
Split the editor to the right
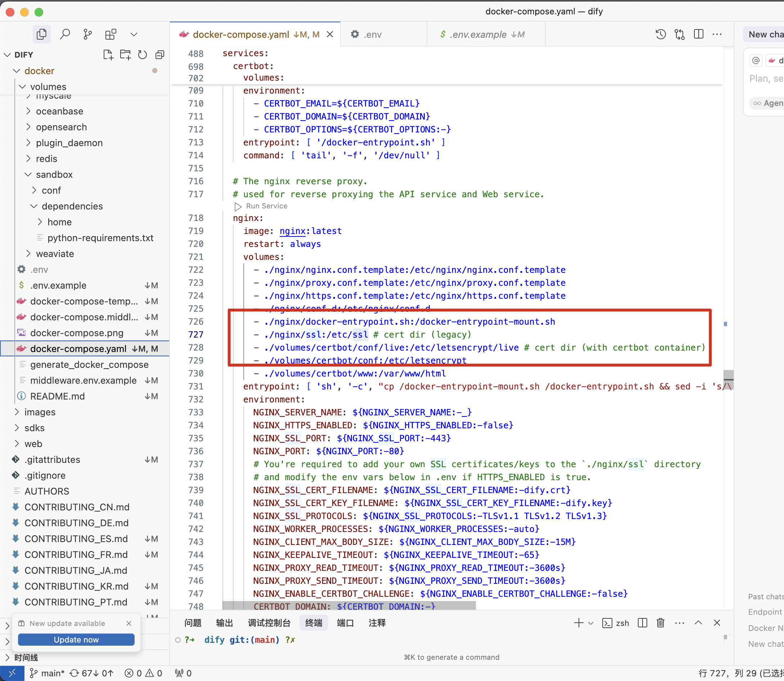pyautogui.click(x=698, y=34)
